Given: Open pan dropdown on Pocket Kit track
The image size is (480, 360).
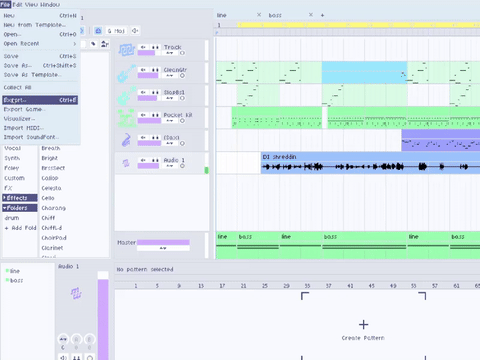Looking at the screenshot, I should [170, 121].
